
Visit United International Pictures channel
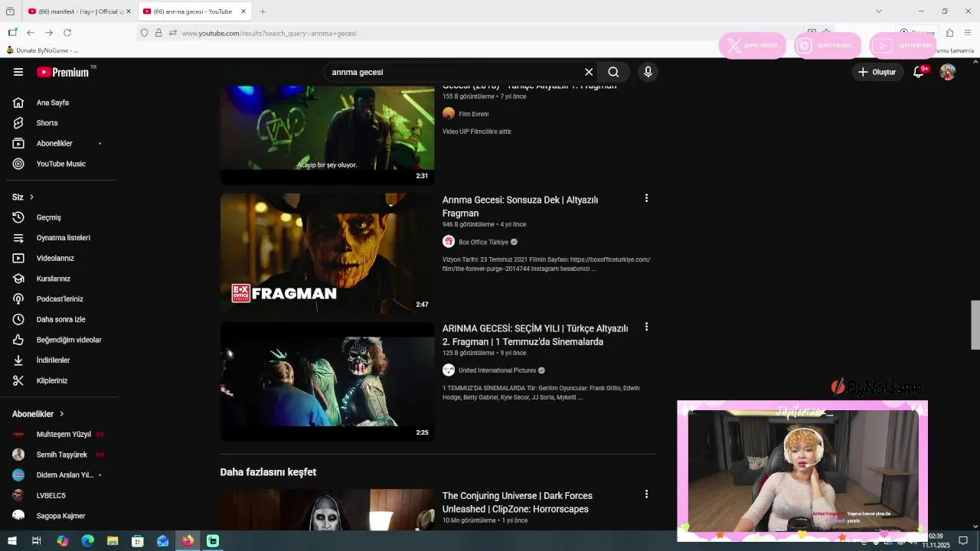(x=497, y=370)
